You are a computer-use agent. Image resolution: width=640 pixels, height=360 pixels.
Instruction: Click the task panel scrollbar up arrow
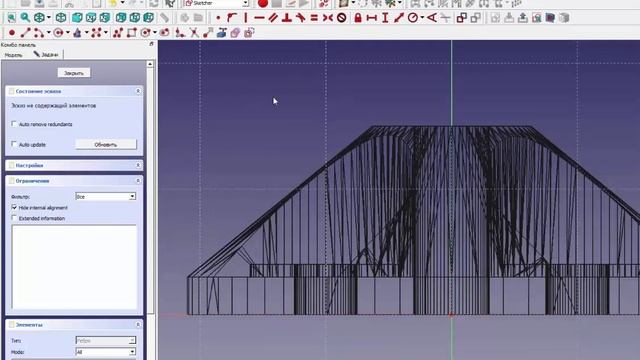(150, 64)
